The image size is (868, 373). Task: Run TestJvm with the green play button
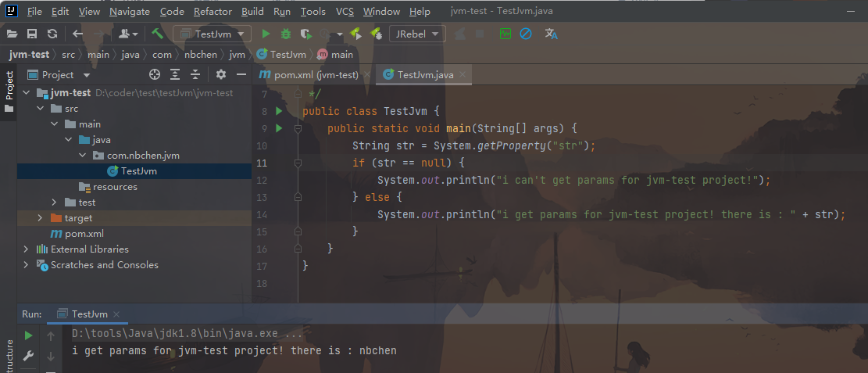tap(266, 34)
